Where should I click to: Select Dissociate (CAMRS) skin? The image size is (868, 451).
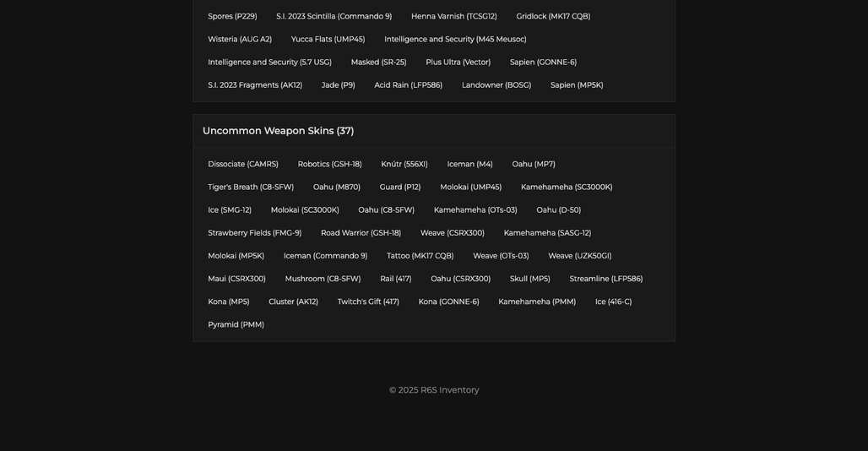pyautogui.click(x=243, y=165)
